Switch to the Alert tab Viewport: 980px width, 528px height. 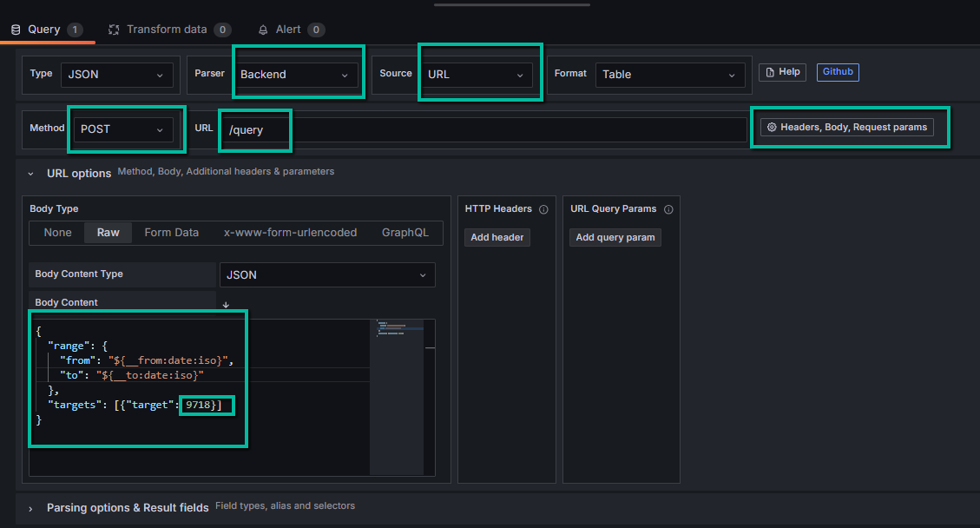pos(288,30)
